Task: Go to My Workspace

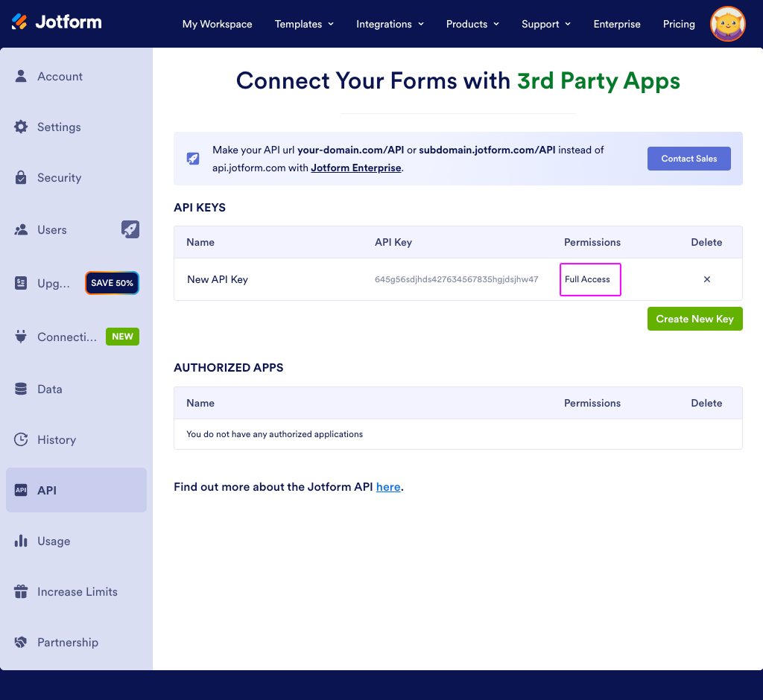Action: 217,24
